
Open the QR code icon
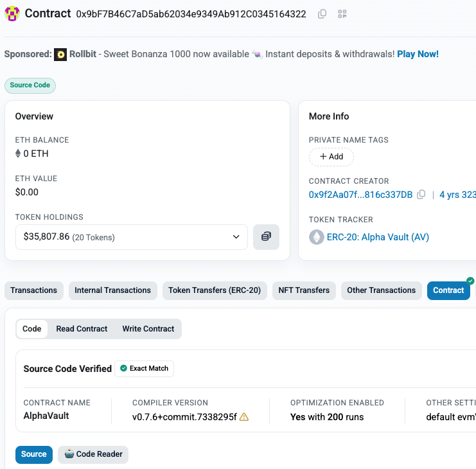click(342, 14)
